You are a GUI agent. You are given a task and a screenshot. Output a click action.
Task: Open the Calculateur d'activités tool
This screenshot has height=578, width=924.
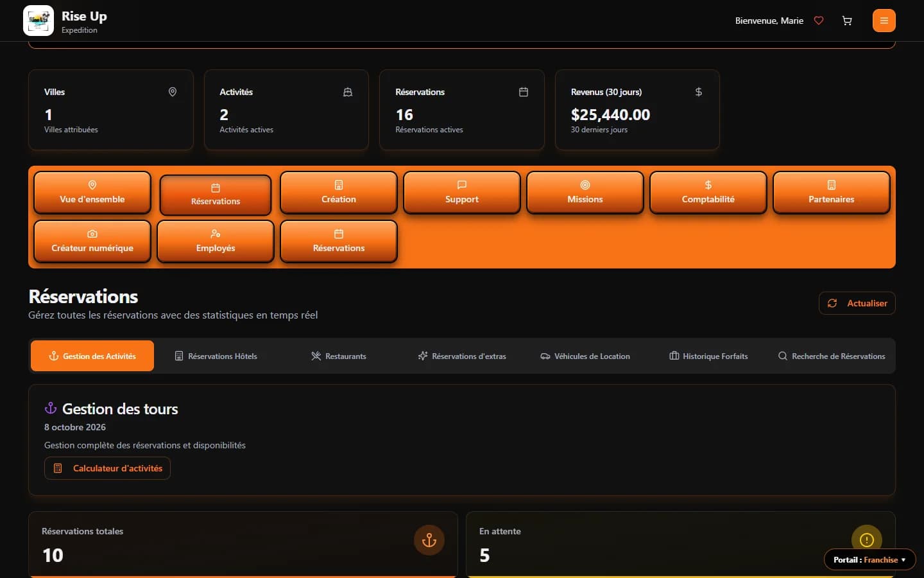pos(107,468)
